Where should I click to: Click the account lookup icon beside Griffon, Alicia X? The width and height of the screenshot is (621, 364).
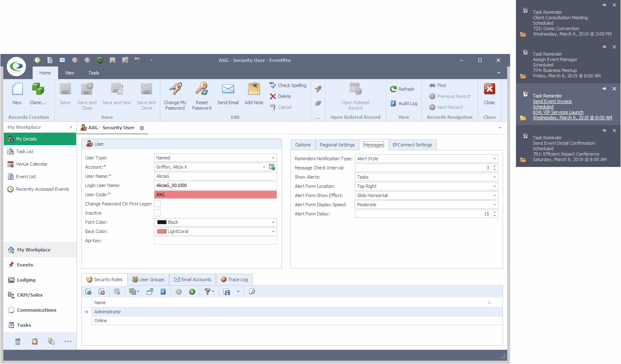click(x=272, y=167)
